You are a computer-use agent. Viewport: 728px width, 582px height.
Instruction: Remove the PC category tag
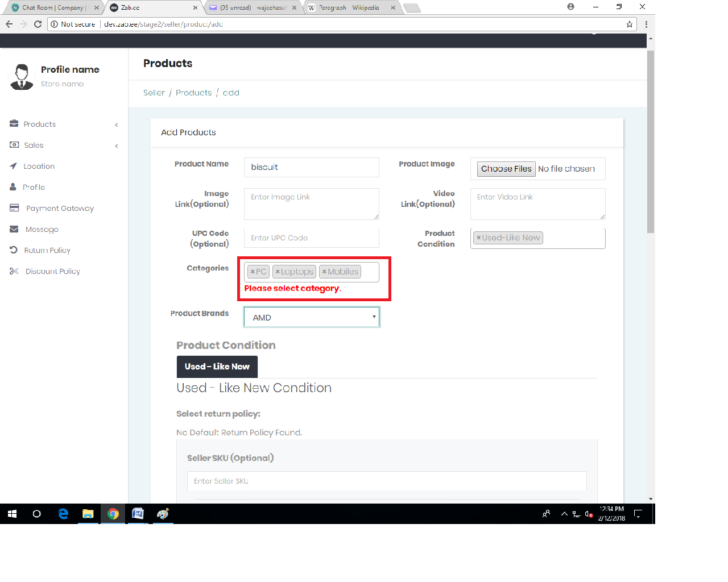253,272
